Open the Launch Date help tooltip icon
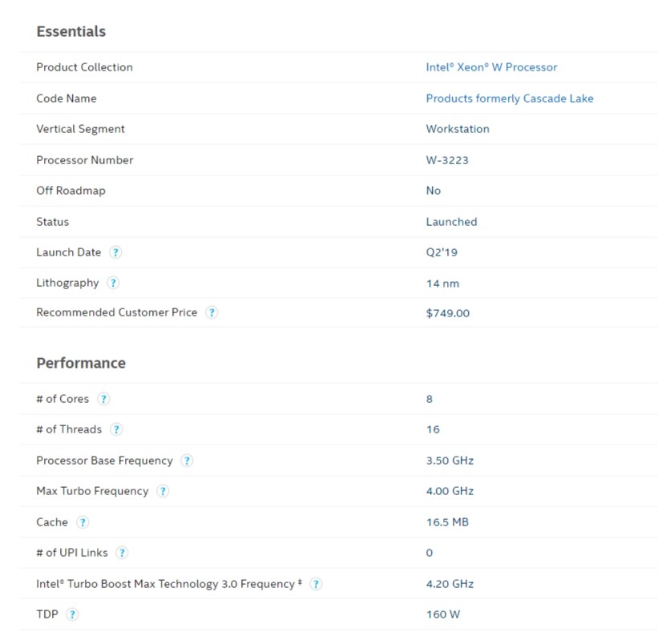 115,252
